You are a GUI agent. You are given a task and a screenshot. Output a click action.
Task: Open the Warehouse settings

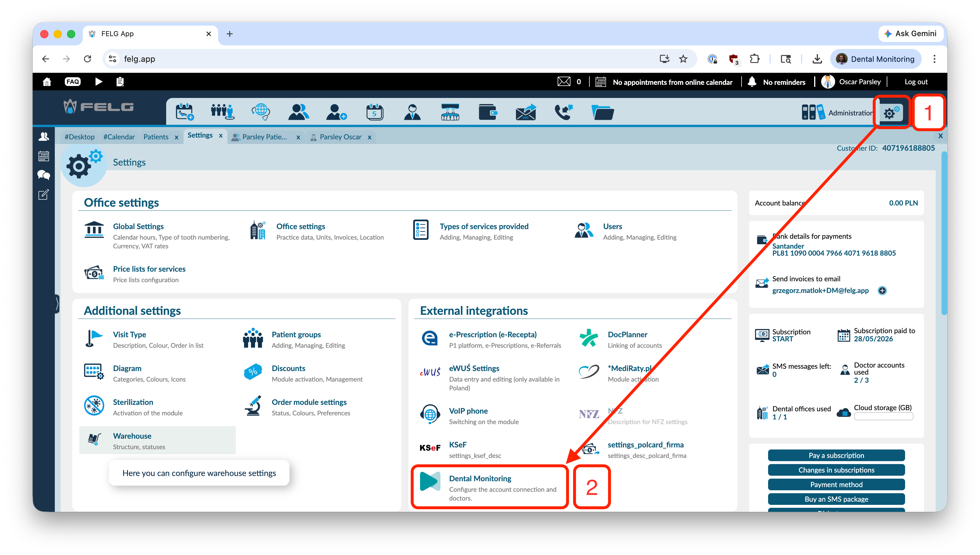click(x=157, y=440)
